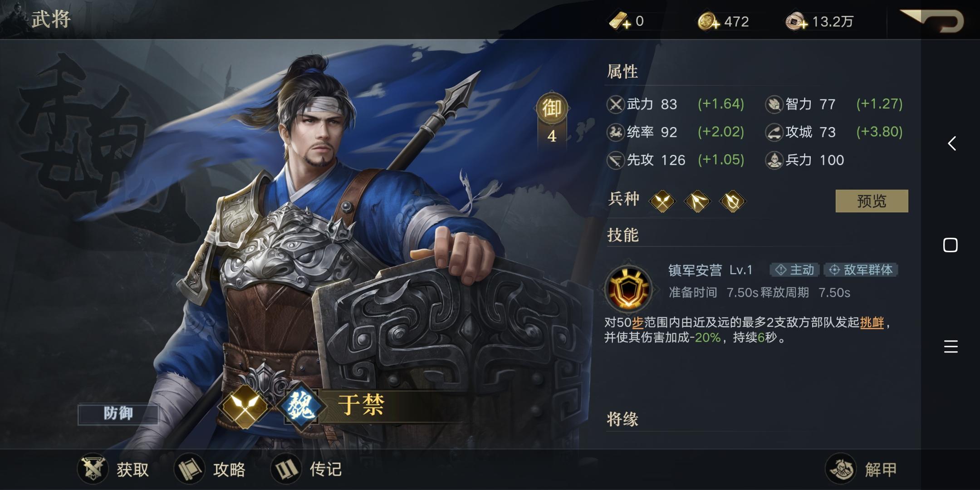Click the 挑衅 highlighted keyword link
The image size is (980, 490).
(x=872, y=323)
